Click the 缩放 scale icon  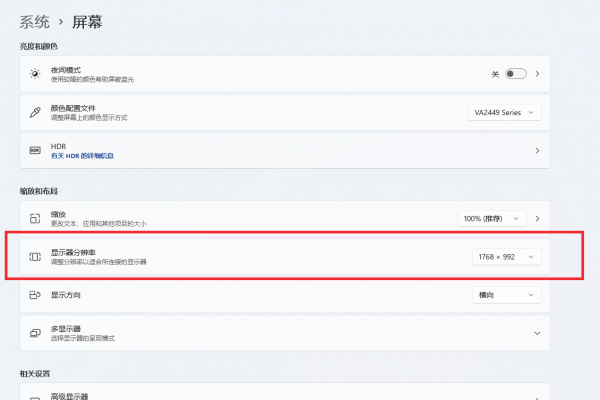point(35,217)
